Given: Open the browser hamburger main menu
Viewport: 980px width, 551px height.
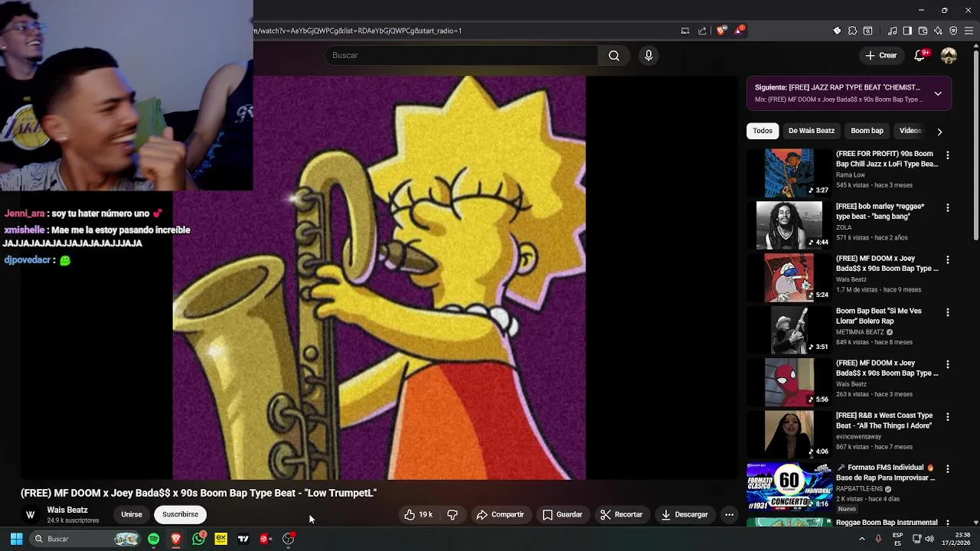Looking at the screenshot, I should 969,31.
